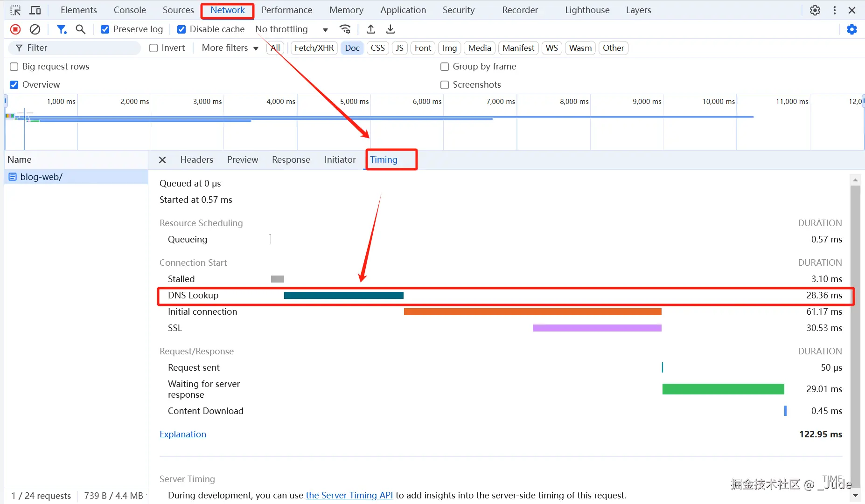Clear the network log
Screen dimensions: 865x504
point(35,29)
